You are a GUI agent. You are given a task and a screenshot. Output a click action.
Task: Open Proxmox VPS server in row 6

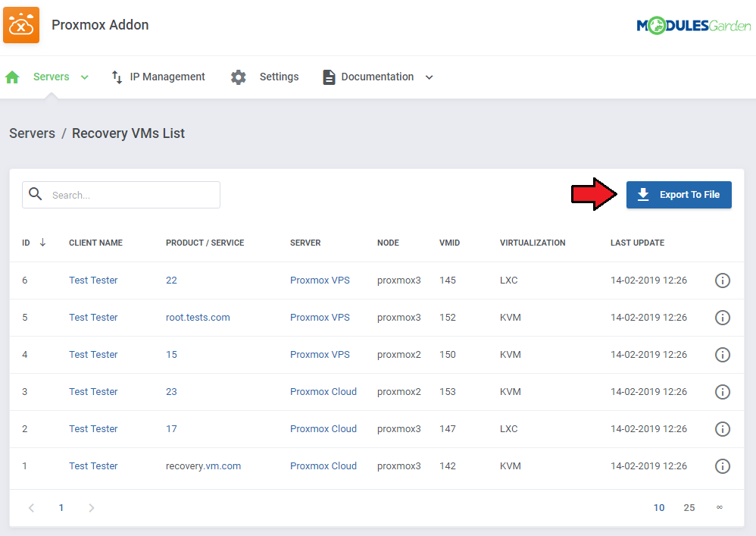[x=320, y=281]
